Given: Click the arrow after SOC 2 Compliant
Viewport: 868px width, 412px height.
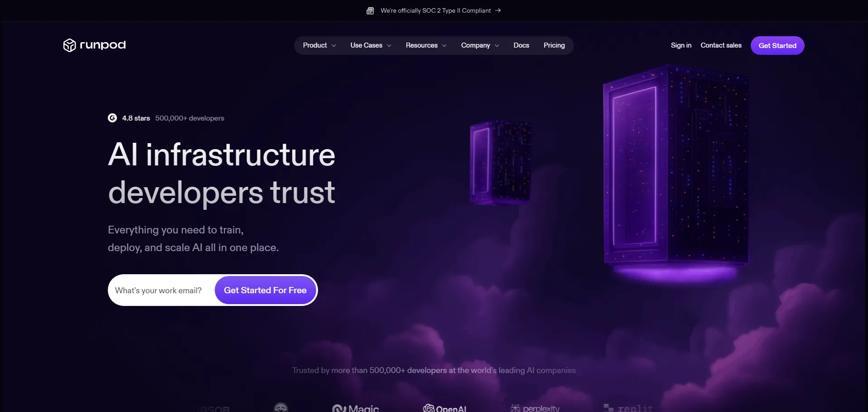Looking at the screenshot, I should tap(498, 10).
